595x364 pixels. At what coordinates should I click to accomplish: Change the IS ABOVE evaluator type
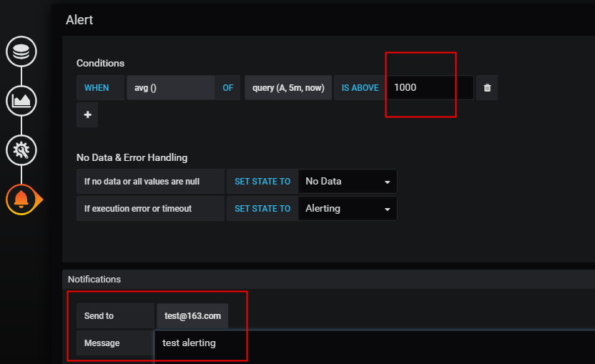click(360, 88)
